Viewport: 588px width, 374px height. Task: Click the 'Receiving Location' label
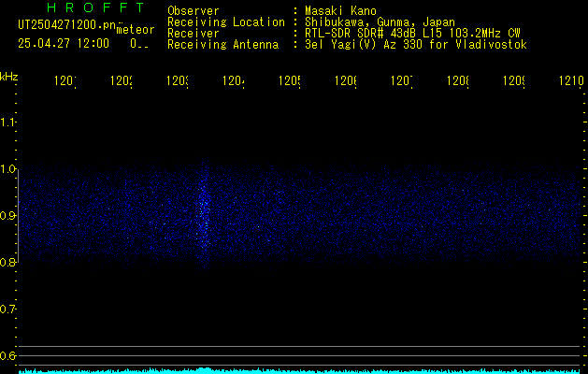(226, 22)
